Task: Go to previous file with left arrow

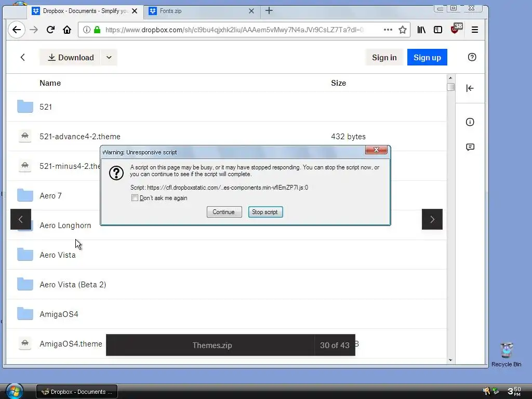Action: [21, 219]
